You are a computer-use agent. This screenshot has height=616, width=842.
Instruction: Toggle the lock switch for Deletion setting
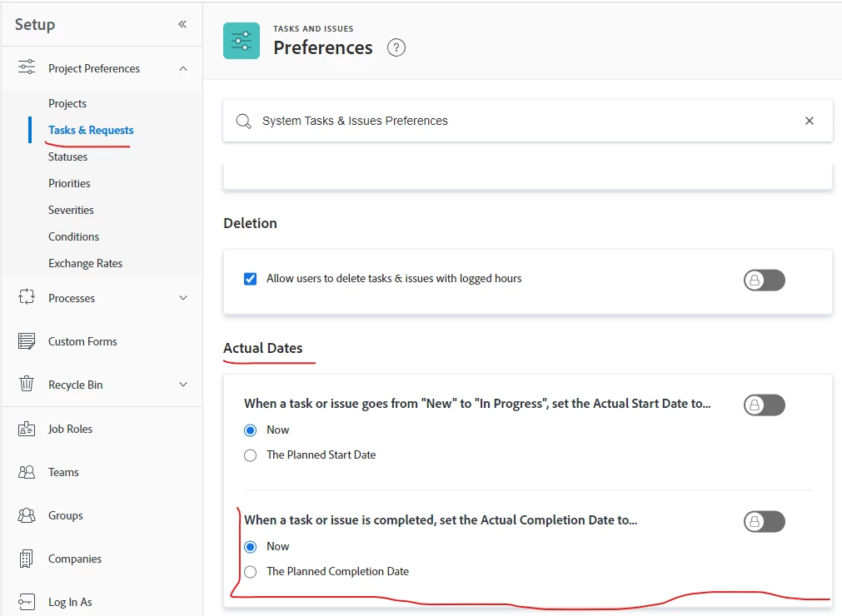[x=764, y=281]
